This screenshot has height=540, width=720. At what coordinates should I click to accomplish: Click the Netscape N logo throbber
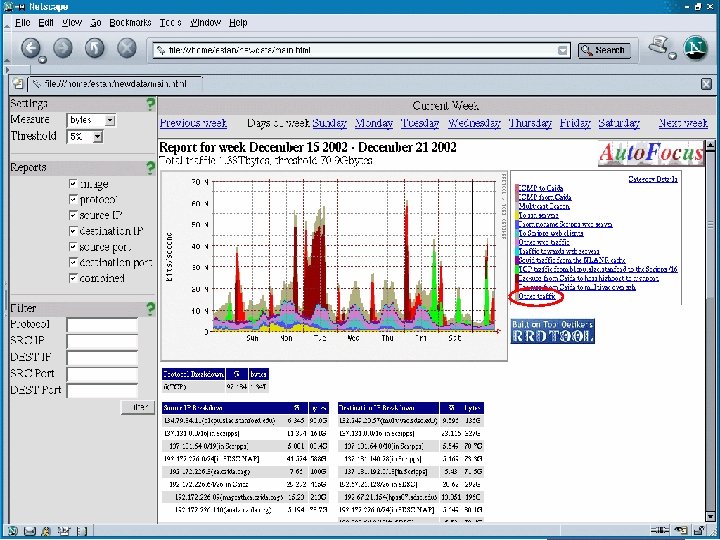point(695,48)
